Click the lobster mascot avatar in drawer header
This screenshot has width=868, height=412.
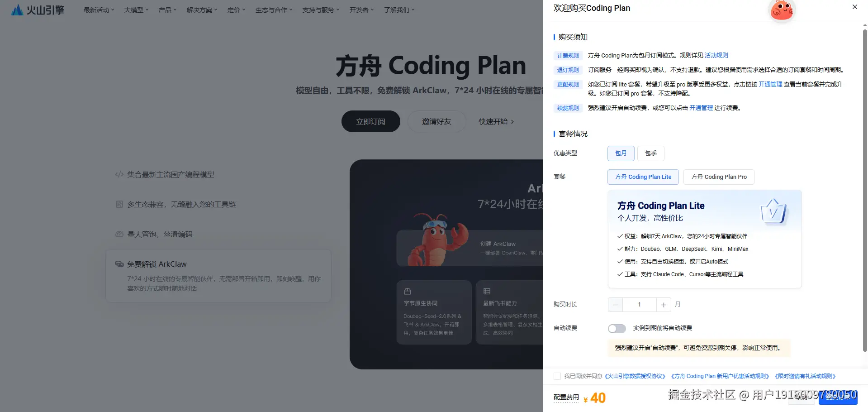coord(782,10)
